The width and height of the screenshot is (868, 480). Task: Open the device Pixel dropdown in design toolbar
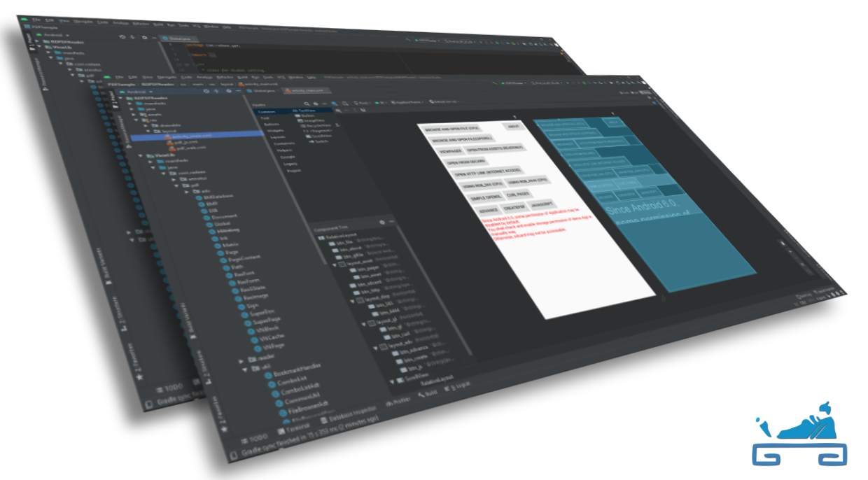point(362,103)
